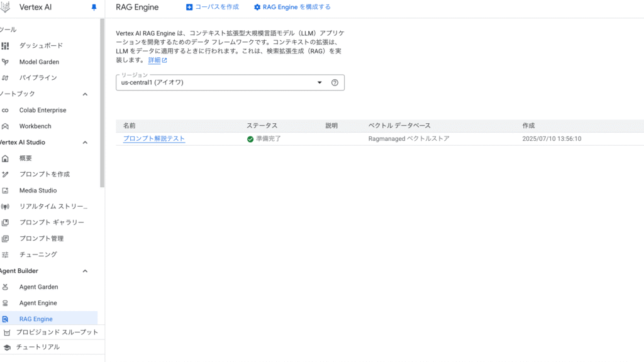
Task: Click the ダッシュボード dashboard icon
Action: tap(5, 45)
